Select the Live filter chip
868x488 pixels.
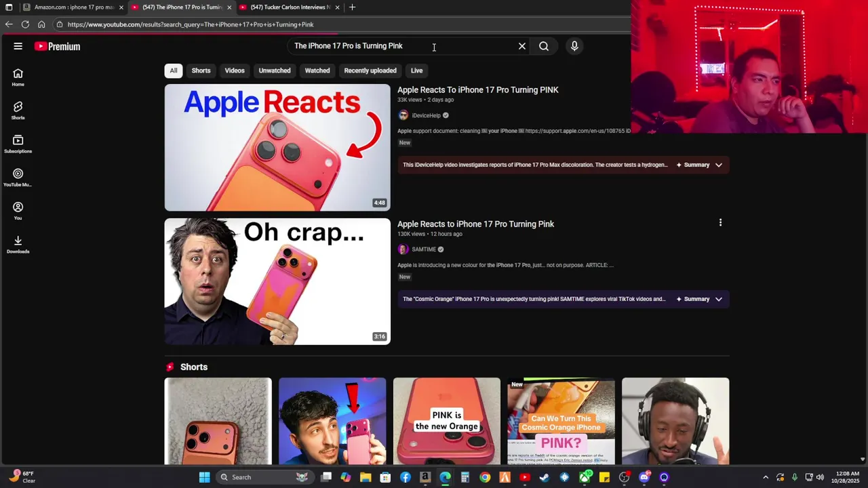[x=416, y=70]
